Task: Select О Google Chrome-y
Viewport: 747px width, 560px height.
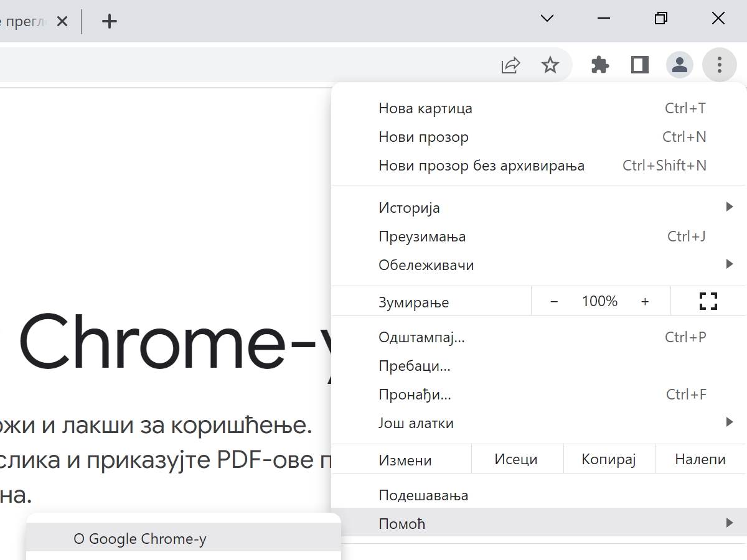Action: [139, 539]
